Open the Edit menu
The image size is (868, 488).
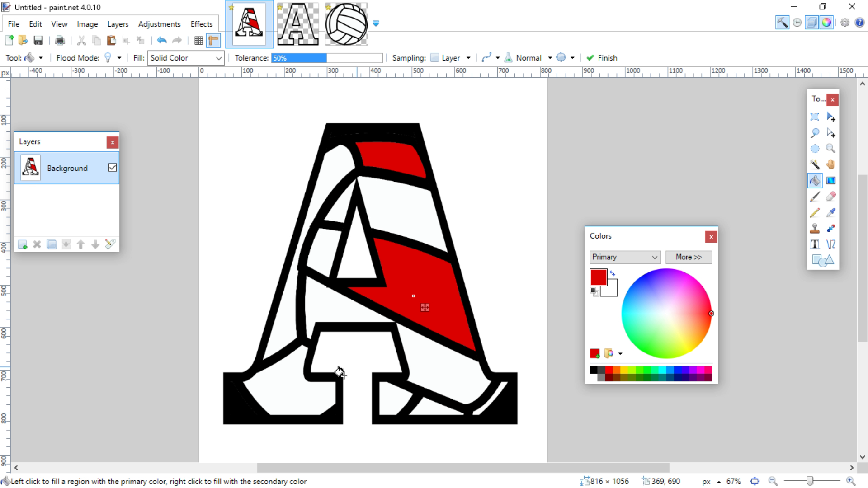pyautogui.click(x=35, y=24)
